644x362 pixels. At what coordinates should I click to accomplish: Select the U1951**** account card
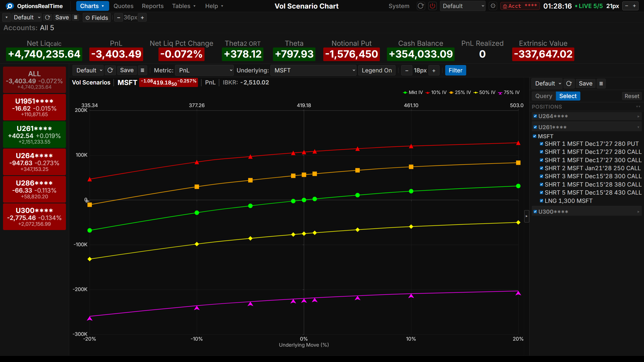click(34, 107)
